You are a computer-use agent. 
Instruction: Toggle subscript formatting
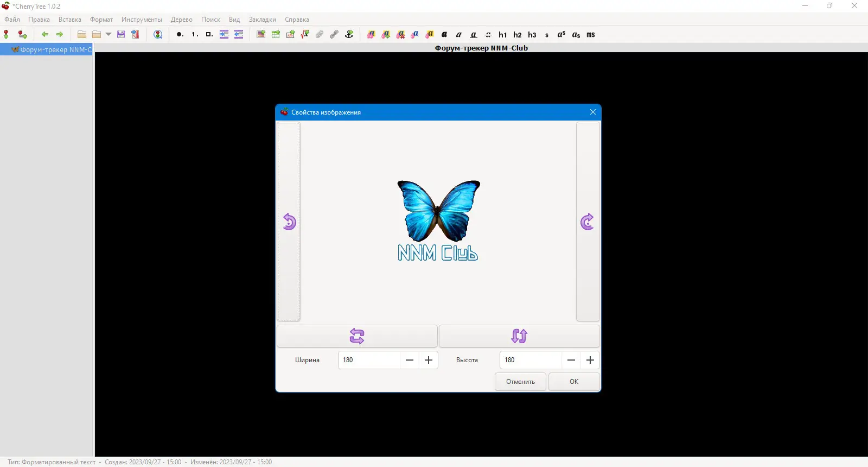576,34
